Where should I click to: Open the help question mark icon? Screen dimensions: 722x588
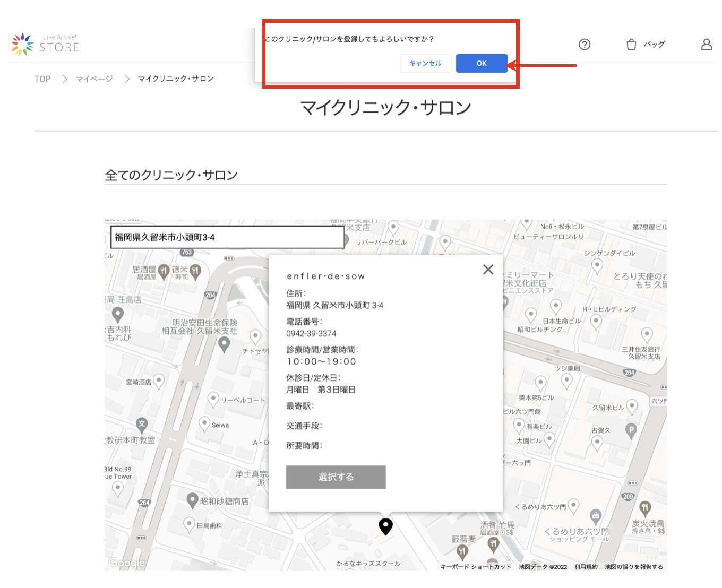[585, 45]
